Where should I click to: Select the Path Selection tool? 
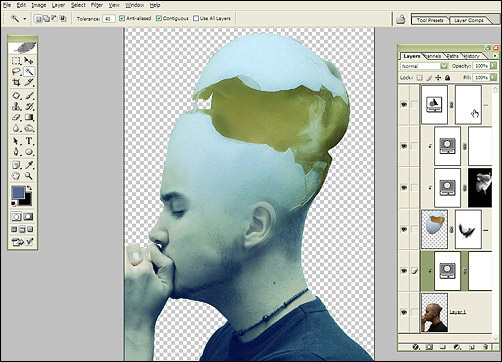(x=16, y=141)
